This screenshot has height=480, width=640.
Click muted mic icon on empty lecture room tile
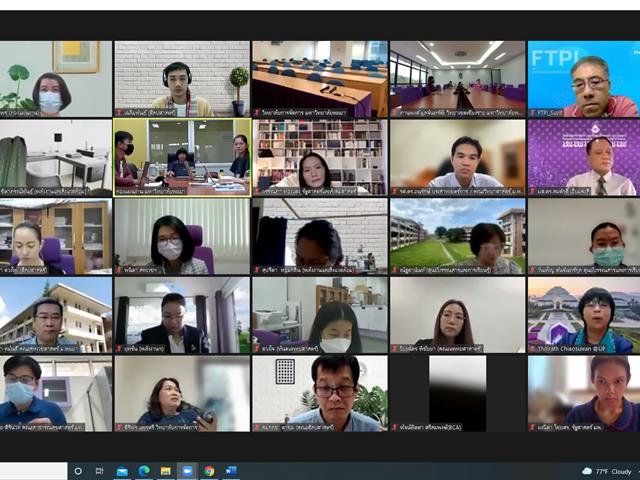[x=257, y=113]
